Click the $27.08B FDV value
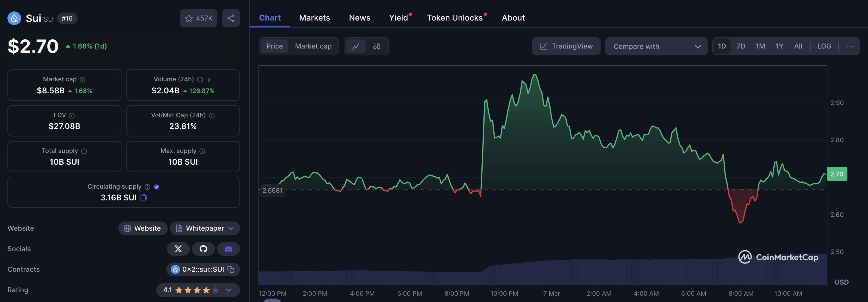The image size is (868, 302). (x=64, y=126)
